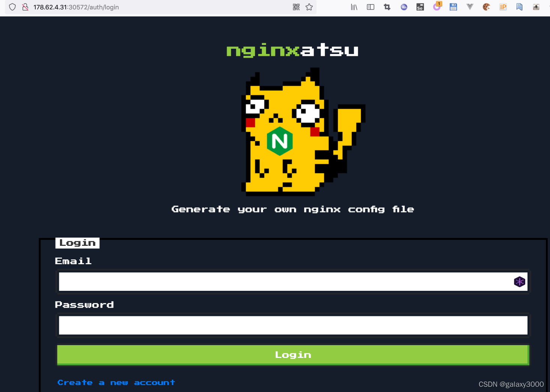550x392 pixels.
Task: Click the blue floppy disk save extension
Action: point(453,7)
